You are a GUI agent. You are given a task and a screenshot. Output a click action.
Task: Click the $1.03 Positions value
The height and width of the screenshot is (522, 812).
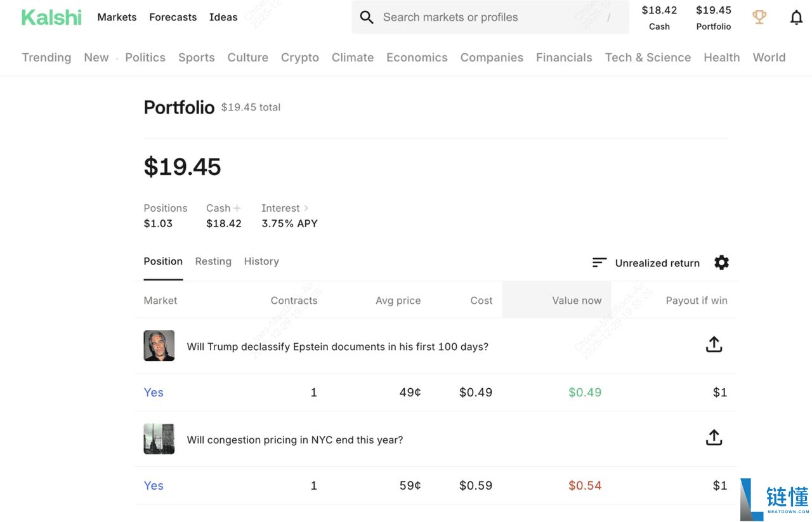(x=158, y=223)
